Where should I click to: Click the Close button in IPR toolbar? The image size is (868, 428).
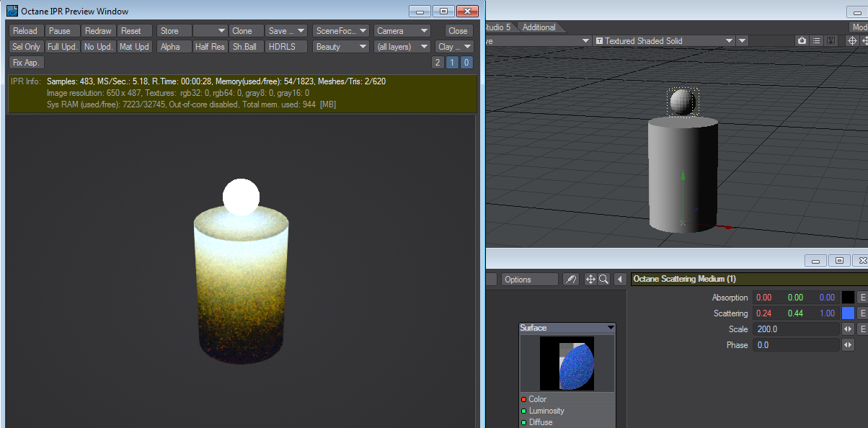(458, 31)
